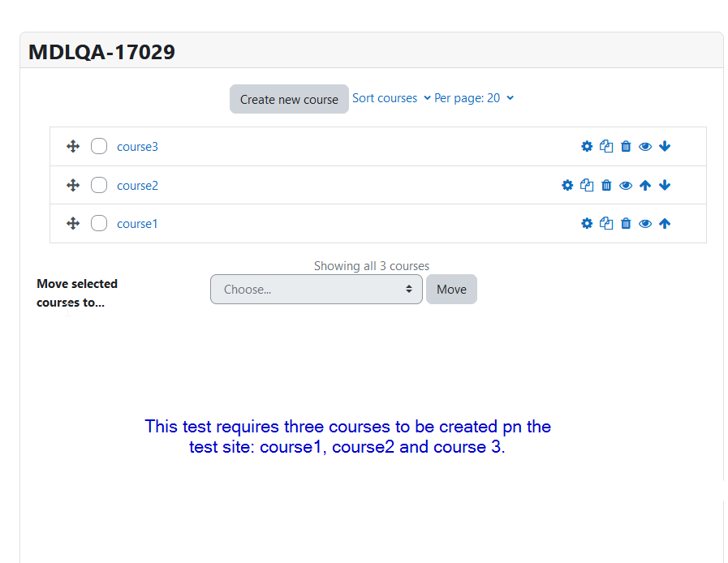Open the Choose... category dropdown

pyautogui.click(x=317, y=289)
